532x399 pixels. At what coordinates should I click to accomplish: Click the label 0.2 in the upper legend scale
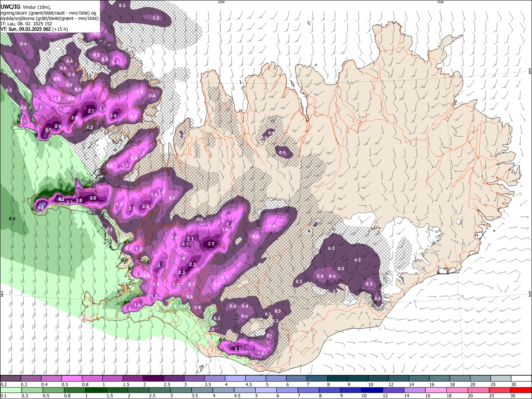3,384
